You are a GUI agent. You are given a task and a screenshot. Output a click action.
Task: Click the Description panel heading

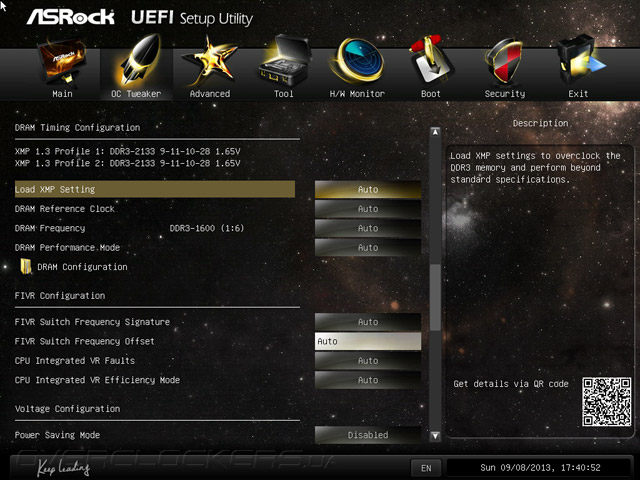(540, 123)
